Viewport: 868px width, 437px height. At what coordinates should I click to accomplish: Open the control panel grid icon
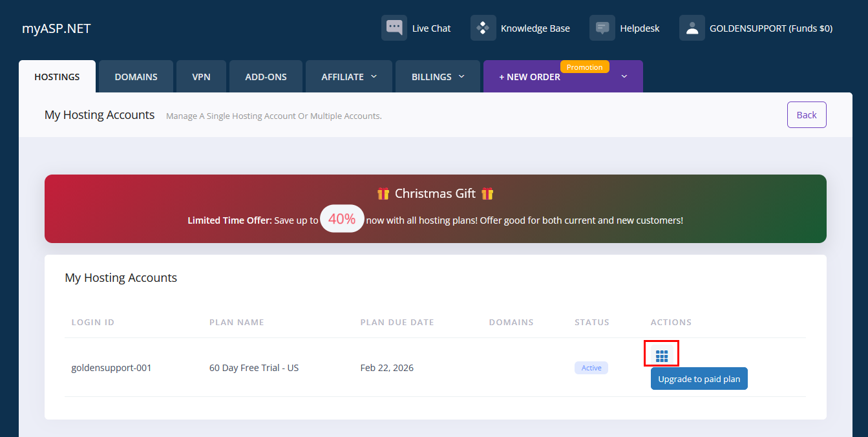[x=661, y=356]
